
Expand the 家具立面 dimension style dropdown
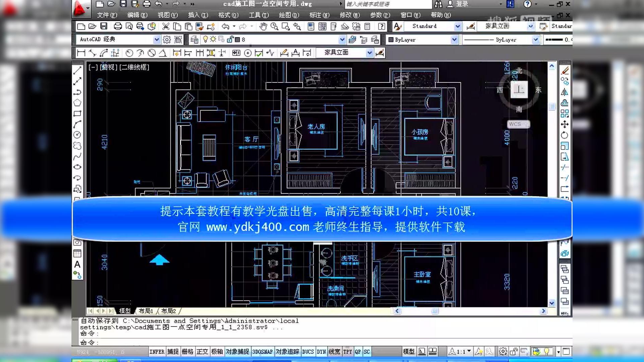(369, 53)
